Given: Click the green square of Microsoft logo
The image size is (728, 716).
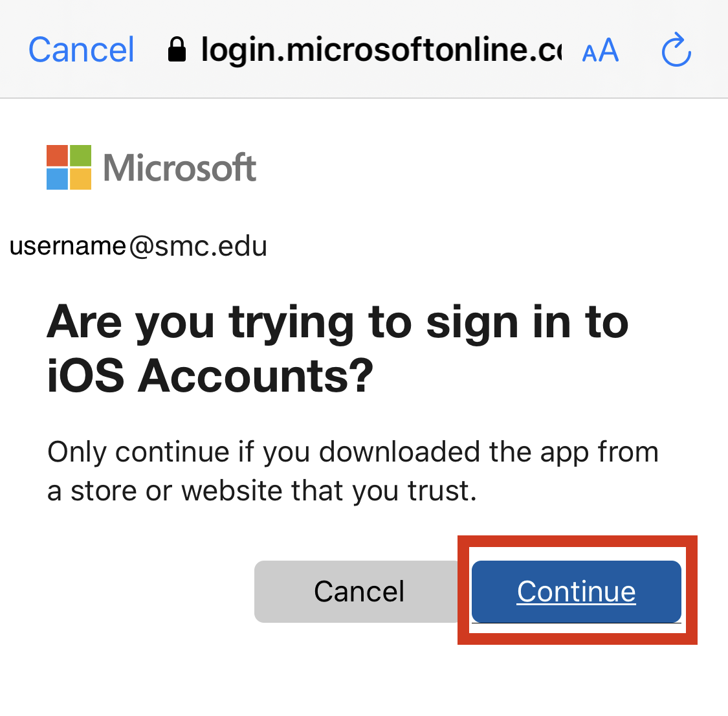Looking at the screenshot, I should point(80,155).
